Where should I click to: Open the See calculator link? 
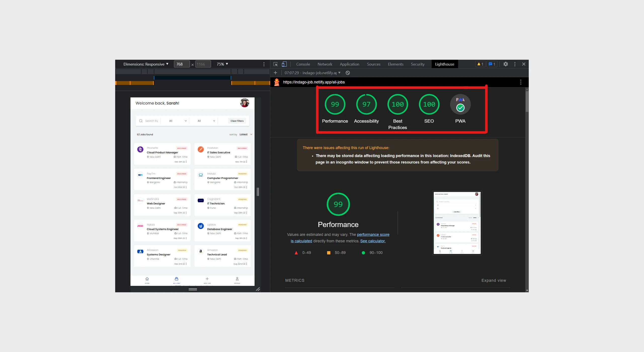373,241
